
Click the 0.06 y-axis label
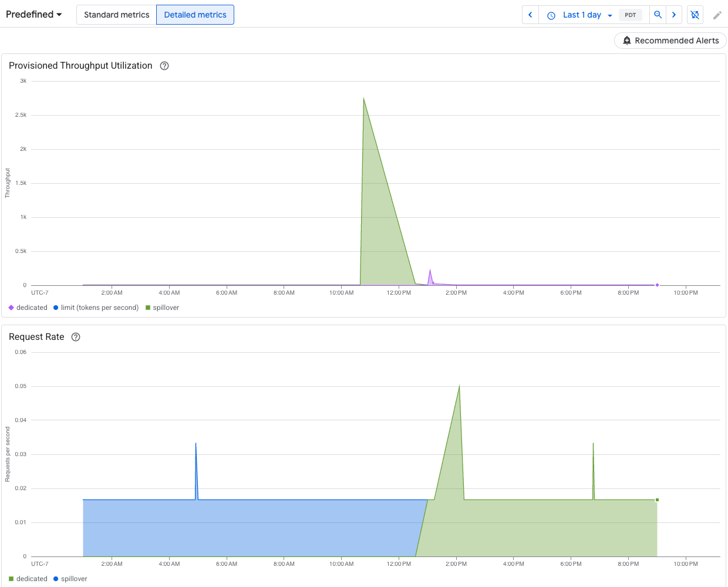pos(21,352)
